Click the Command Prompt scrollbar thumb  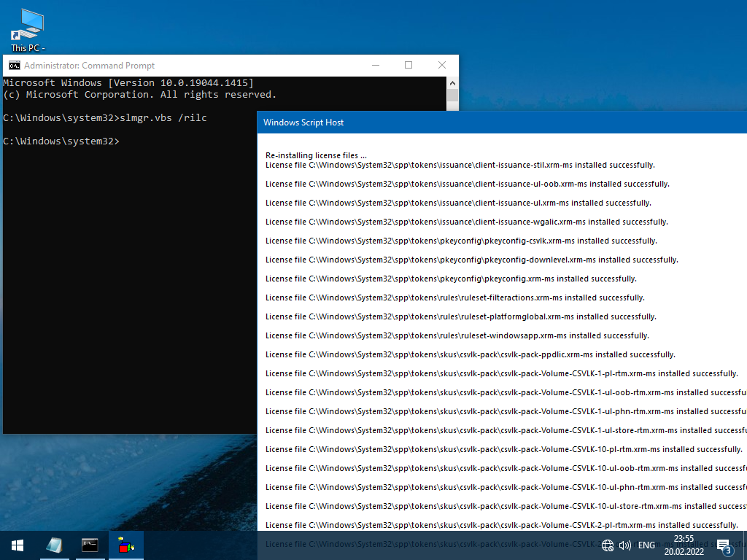(x=452, y=96)
